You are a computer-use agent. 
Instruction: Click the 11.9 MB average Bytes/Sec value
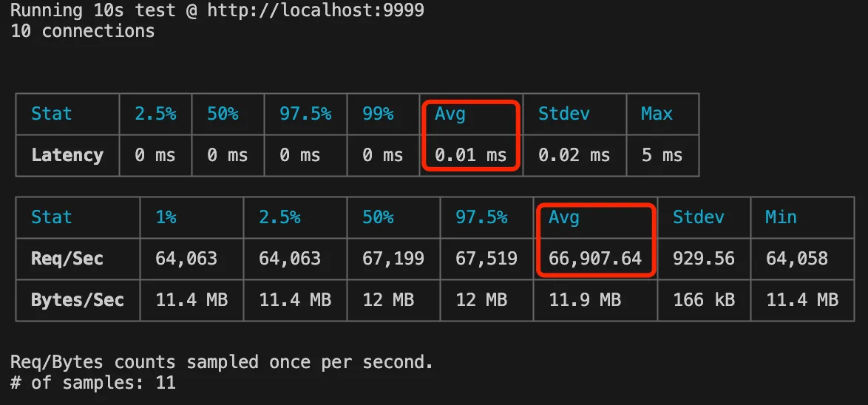click(584, 300)
